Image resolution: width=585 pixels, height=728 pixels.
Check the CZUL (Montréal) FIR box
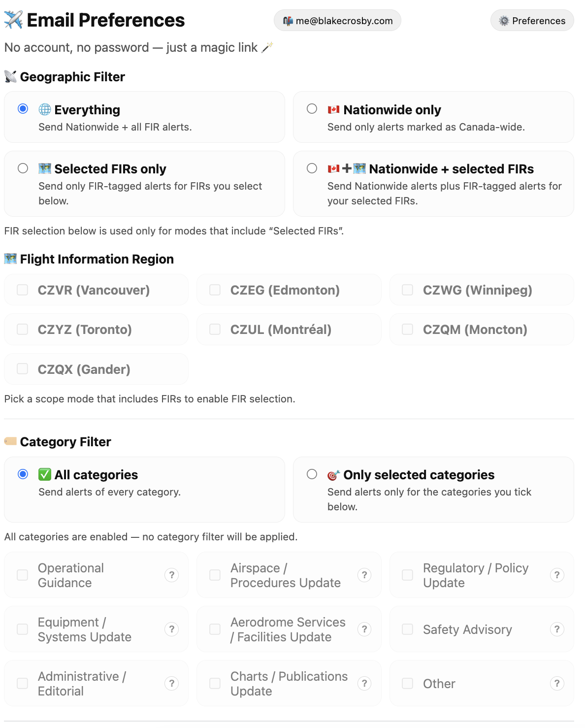(x=215, y=330)
